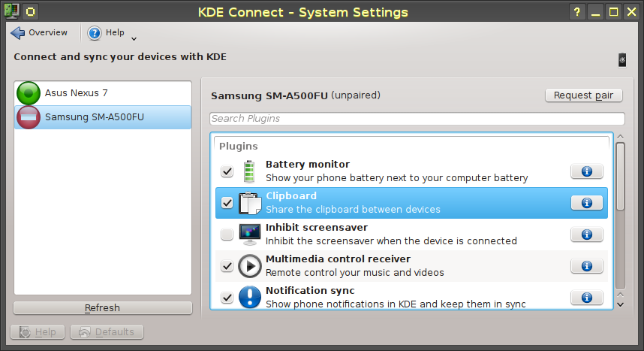The height and width of the screenshot is (351, 644).
Task: Click the Multimedia play icon
Action: click(x=250, y=266)
